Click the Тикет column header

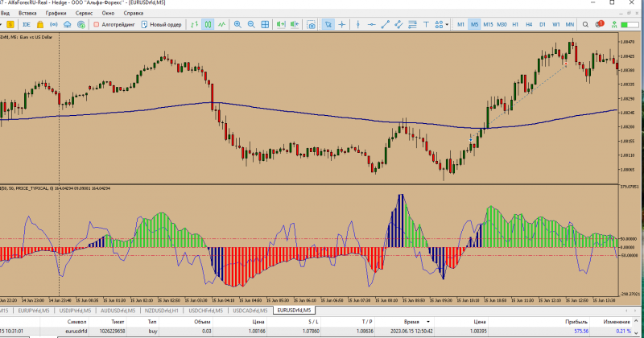(x=118, y=322)
